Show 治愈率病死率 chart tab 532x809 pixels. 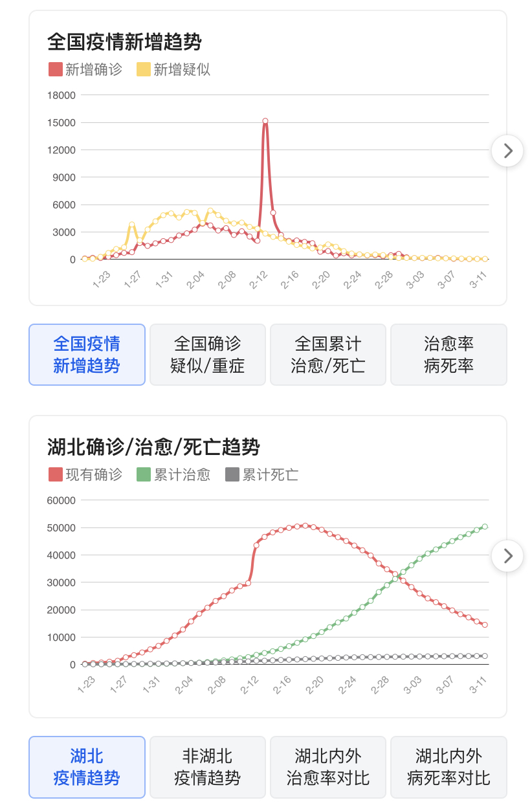[449, 355]
